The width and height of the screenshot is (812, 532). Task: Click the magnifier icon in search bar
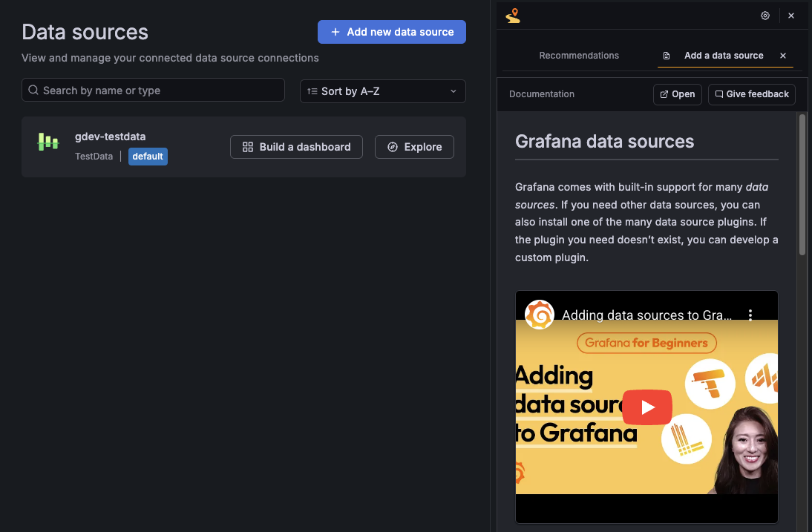coord(33,89)
